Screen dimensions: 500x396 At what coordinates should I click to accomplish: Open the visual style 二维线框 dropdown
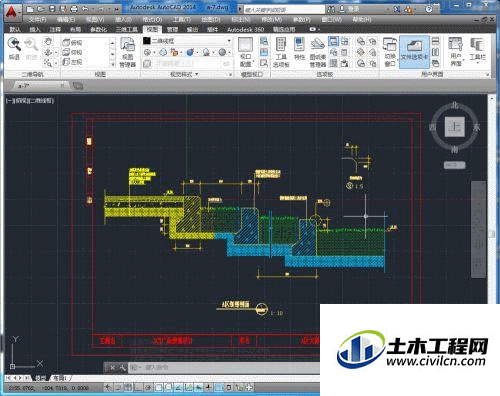coord(229,41)
